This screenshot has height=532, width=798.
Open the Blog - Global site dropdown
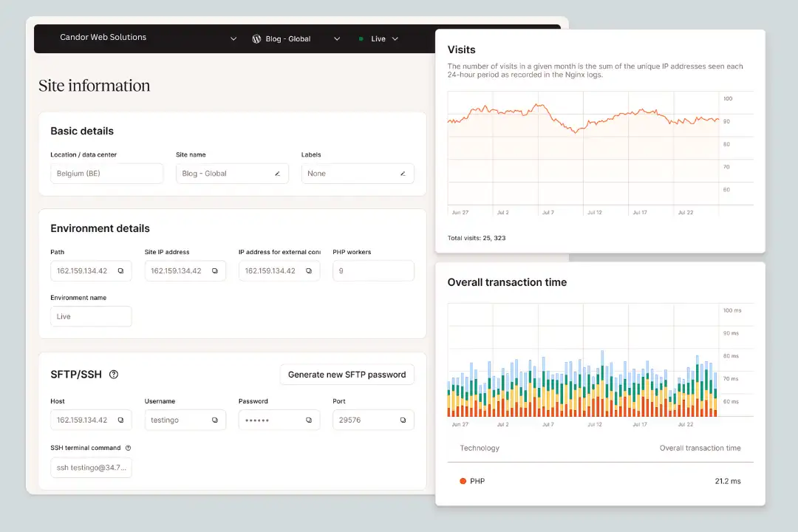337,38
